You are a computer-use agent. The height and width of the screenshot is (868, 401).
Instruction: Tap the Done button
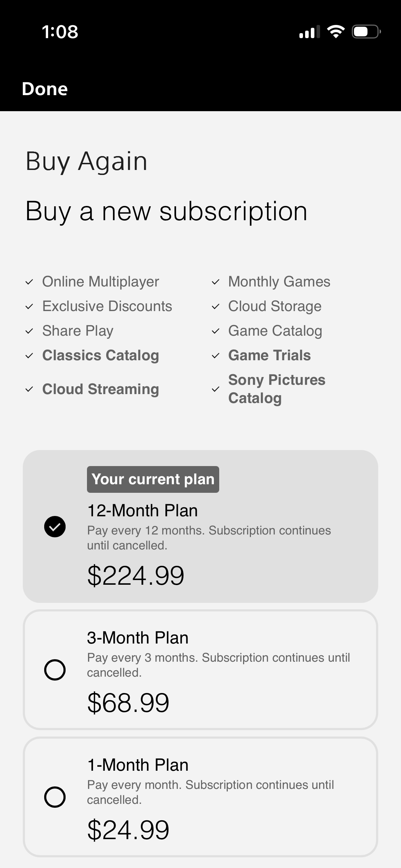pos(45,89)
